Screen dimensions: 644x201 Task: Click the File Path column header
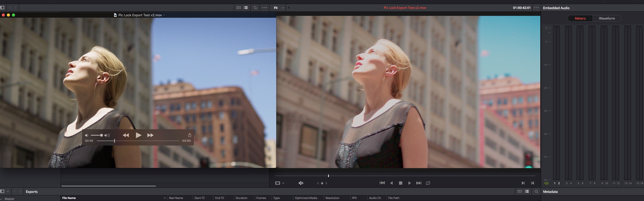click(x=394, y=198)
